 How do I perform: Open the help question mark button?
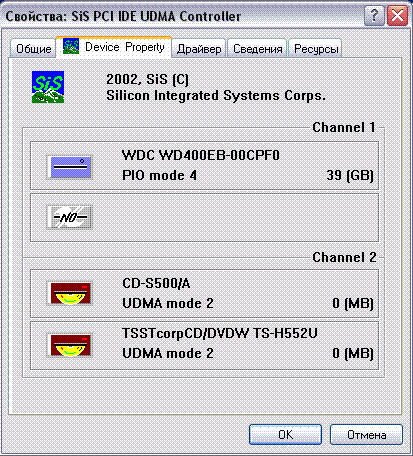tap(374, 16)
